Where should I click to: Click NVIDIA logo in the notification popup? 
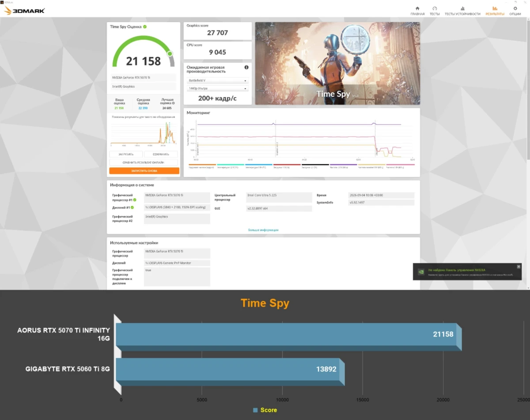(x=421, y=272)
